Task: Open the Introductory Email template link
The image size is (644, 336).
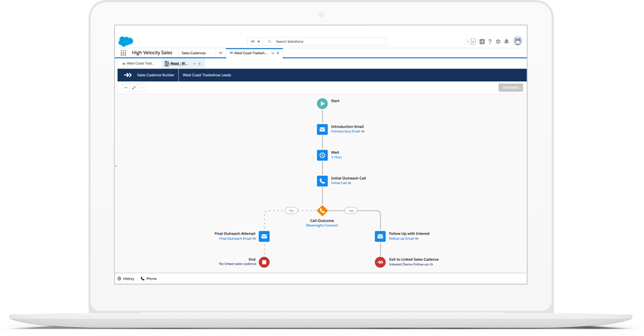Action: (x=346, y=132)
